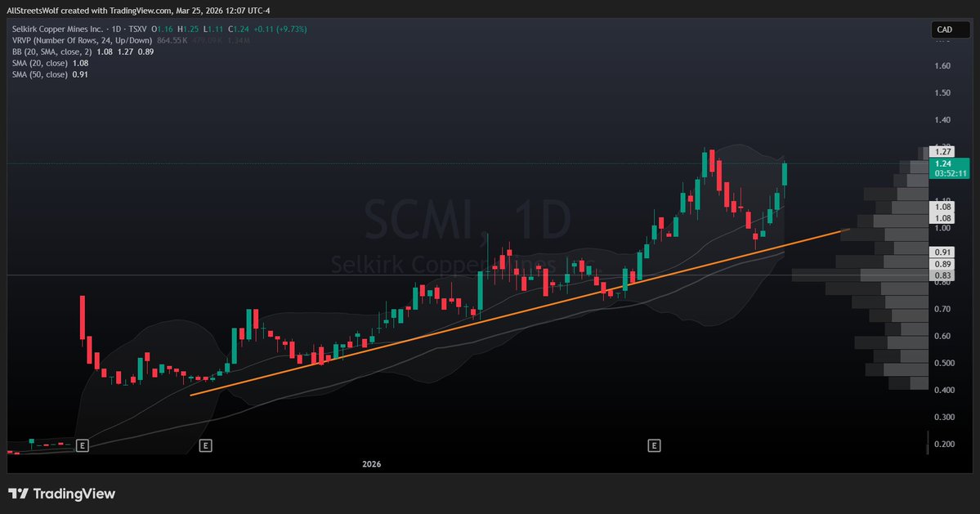Click the 2026 year label on time axis

click(371, 464)
